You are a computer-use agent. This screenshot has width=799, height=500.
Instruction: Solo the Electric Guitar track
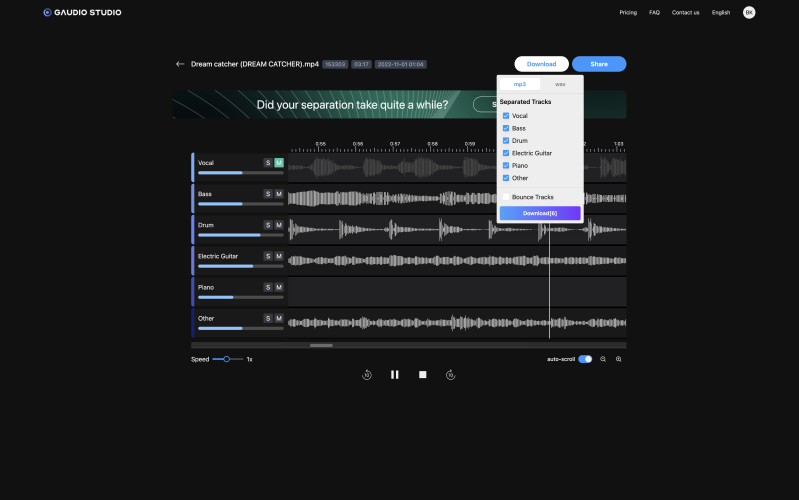click(x=268, y=256)
